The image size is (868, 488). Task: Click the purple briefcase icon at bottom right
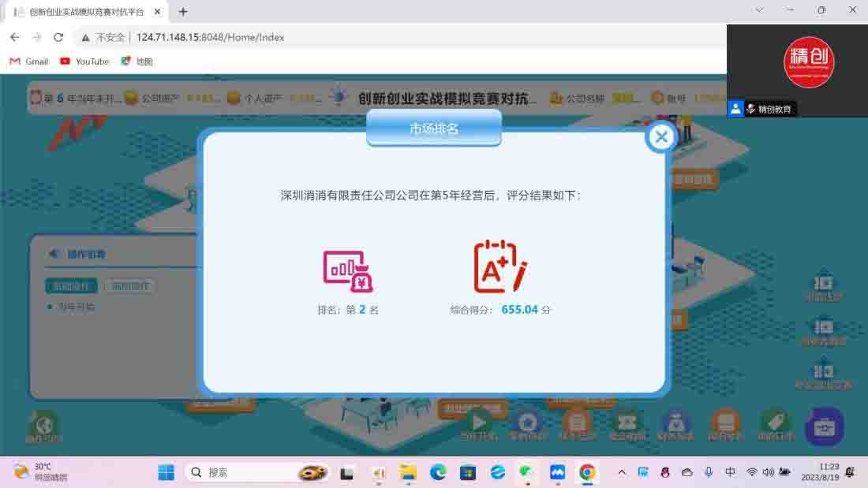point(824,427)
